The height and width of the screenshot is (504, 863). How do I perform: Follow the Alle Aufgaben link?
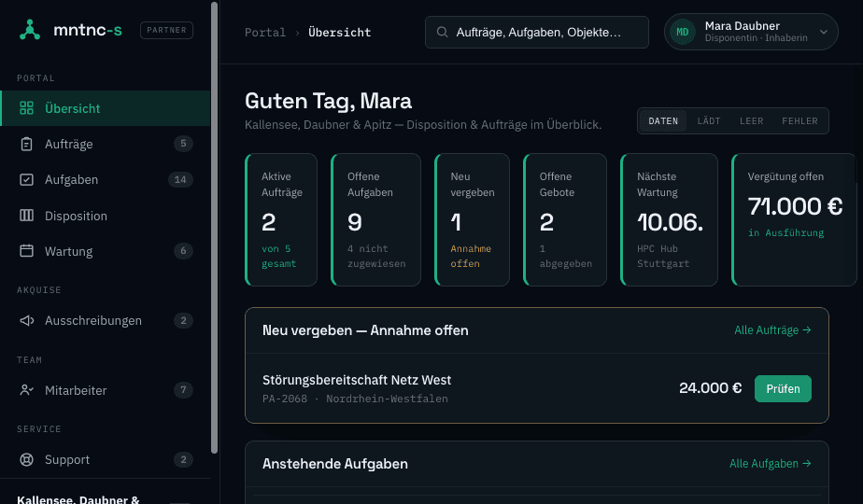(x=770, y=464)
